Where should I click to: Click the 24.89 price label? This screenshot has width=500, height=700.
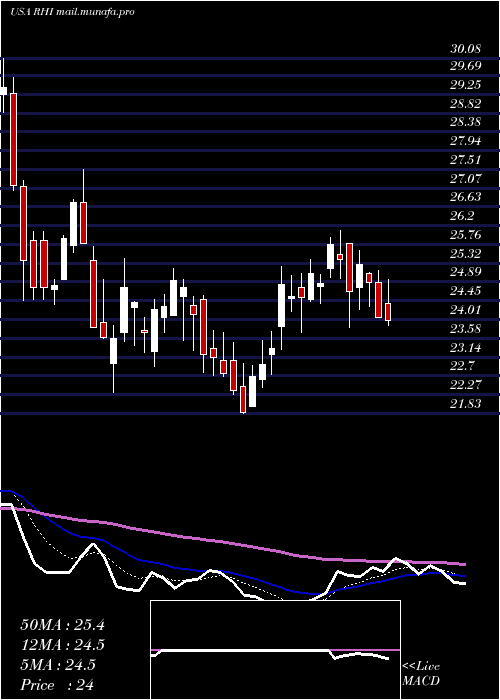[x=466, y=273]
